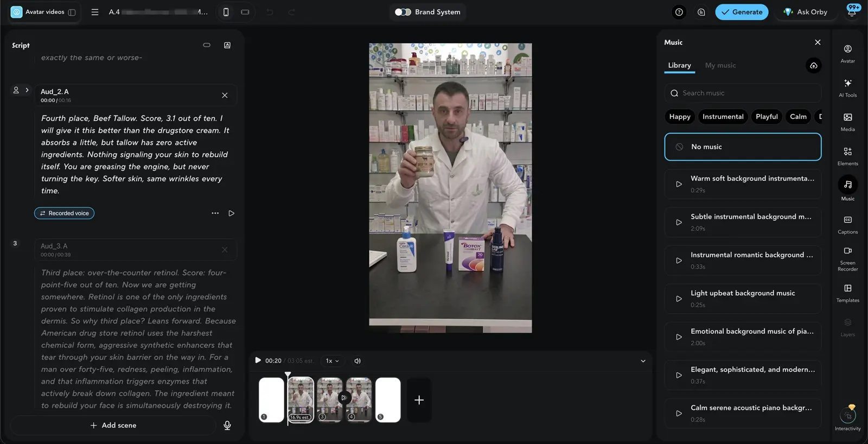The image size is (868, 444).
Task: Add a new scene with plus tile
Action: pos(419,400)
